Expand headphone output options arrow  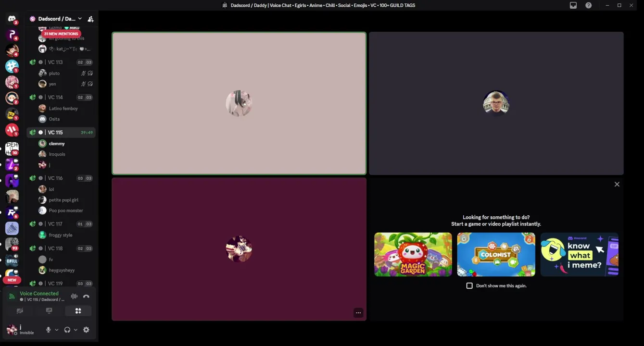coord(76,330)
